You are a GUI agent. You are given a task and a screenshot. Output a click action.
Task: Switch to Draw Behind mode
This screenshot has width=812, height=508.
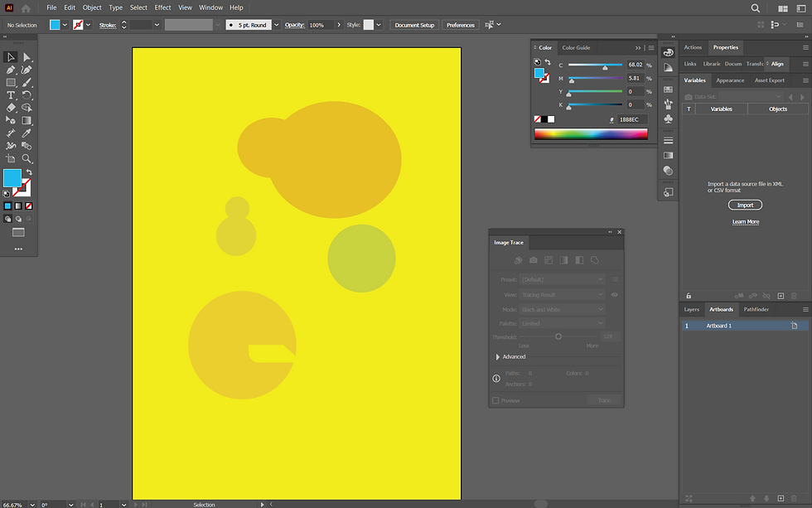pyautogui.click(x=18, y=219)
